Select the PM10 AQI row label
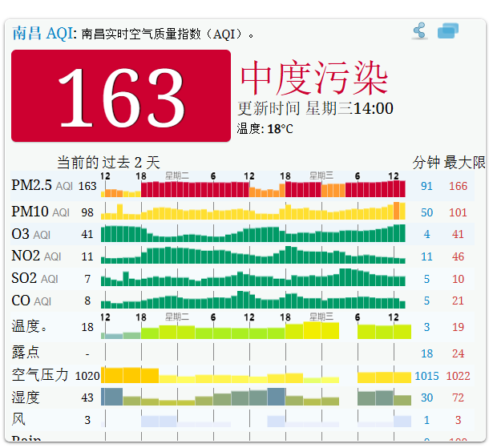Viewport: 489px width, 448px height. tap(41, 212)
